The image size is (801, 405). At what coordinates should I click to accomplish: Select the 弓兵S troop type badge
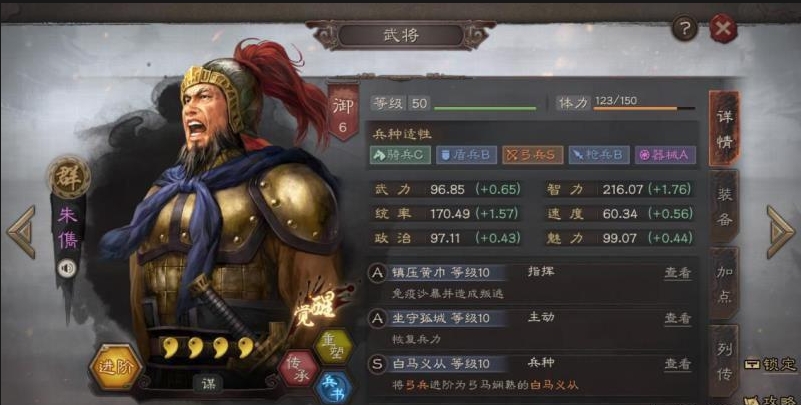[532, 155]
